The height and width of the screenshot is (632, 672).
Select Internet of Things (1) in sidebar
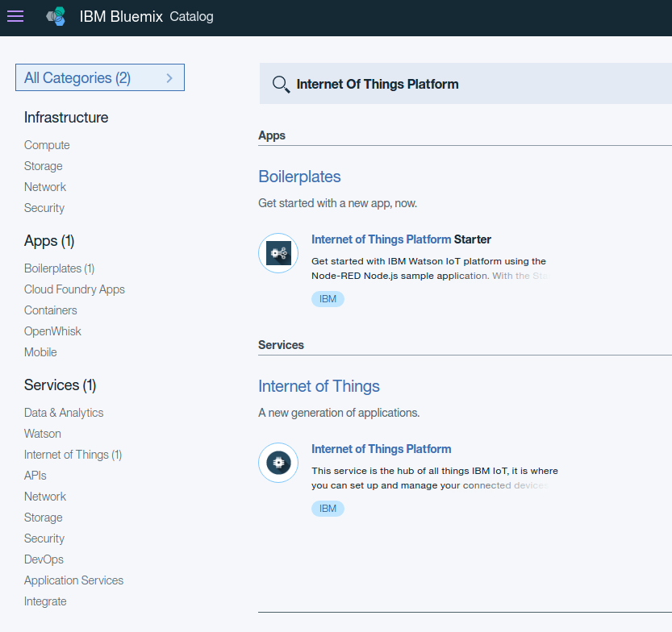click(73, 455)
